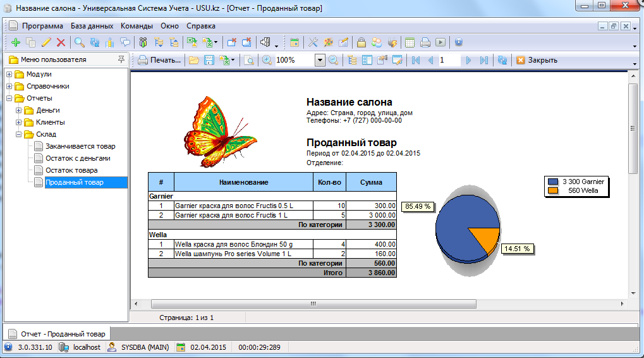Open the Остаток товара report
Viewport: 644px width, 358px height.
click(x=71, y=170)
